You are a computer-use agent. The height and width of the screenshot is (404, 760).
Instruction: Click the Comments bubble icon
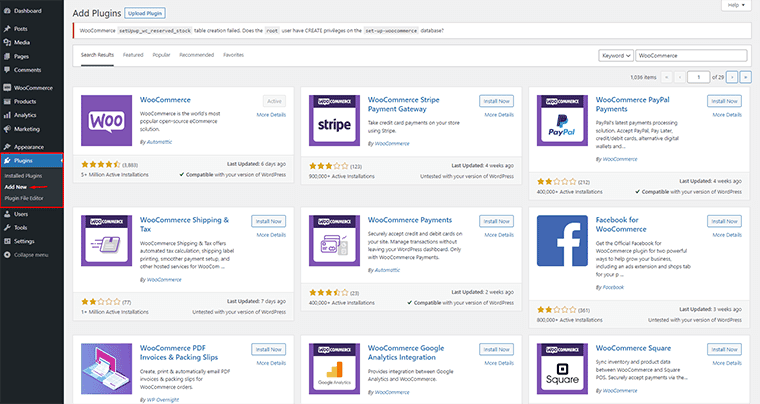click(7, 70)
